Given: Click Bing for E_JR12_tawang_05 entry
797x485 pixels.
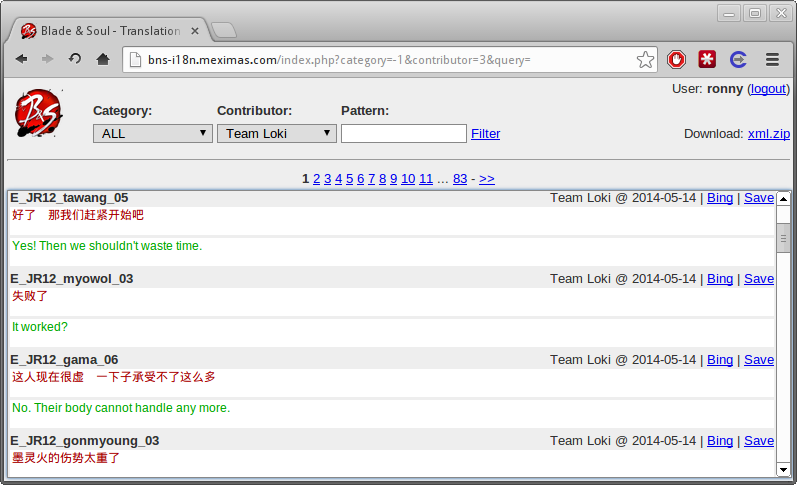Looking at the screenshot, I should coord(720,198).
